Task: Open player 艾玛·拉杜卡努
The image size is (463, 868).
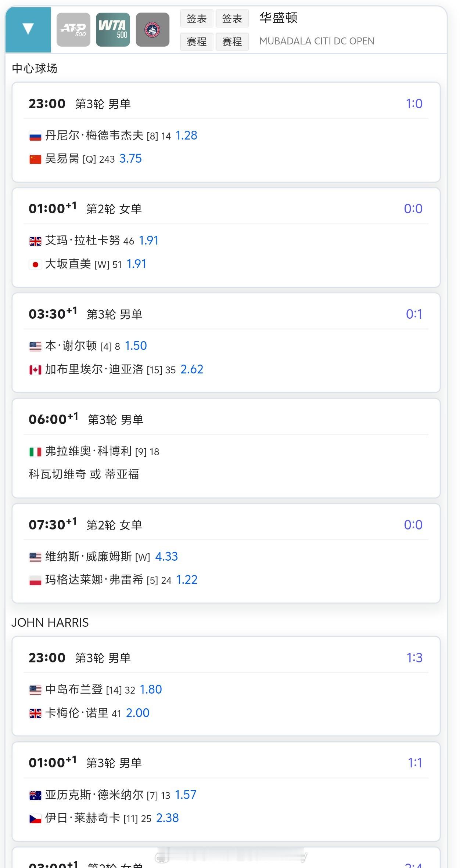Action: coord(83,240)
